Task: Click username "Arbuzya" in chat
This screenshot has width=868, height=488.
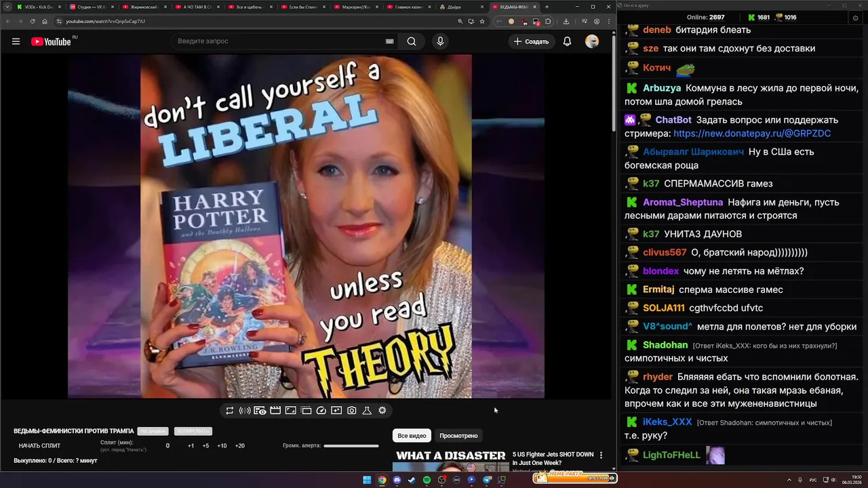Action: [x=662, y=88]
